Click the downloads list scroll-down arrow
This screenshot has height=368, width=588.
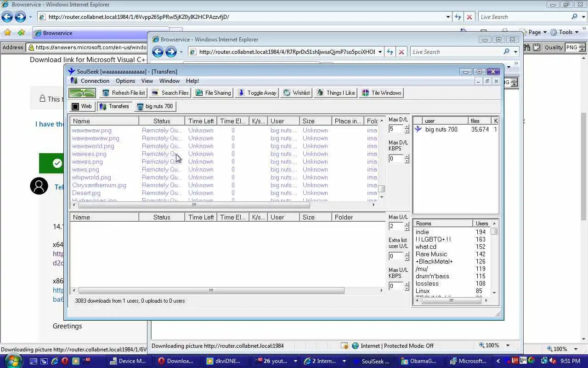pyautogui.click(x=382, y=197)
